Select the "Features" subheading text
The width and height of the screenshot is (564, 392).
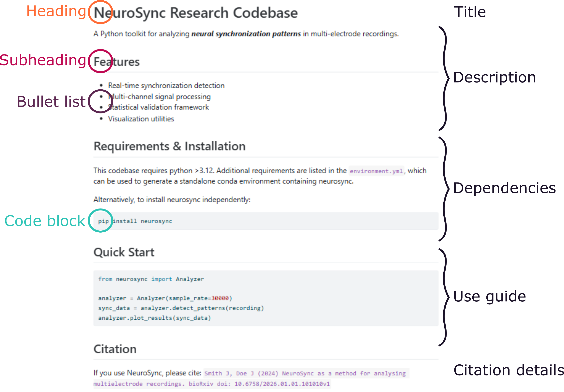(x=116, y=62)
